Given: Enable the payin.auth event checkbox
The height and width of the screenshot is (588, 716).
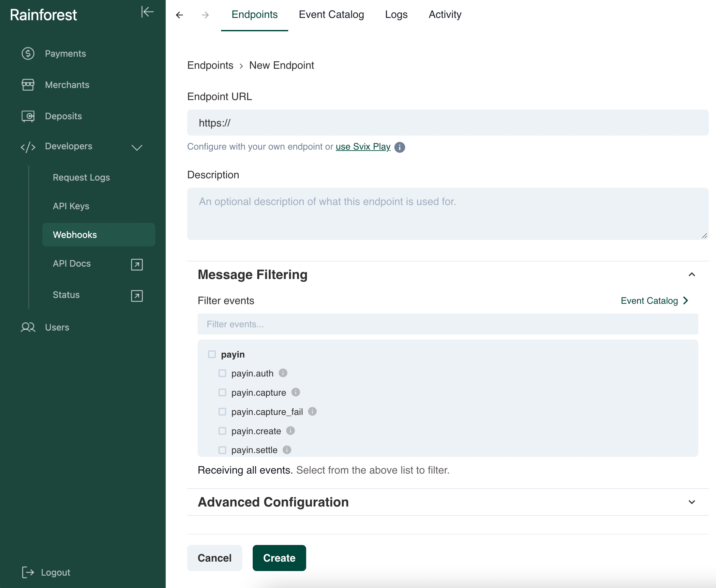Looking at the screenshot, I should (222, 373).
